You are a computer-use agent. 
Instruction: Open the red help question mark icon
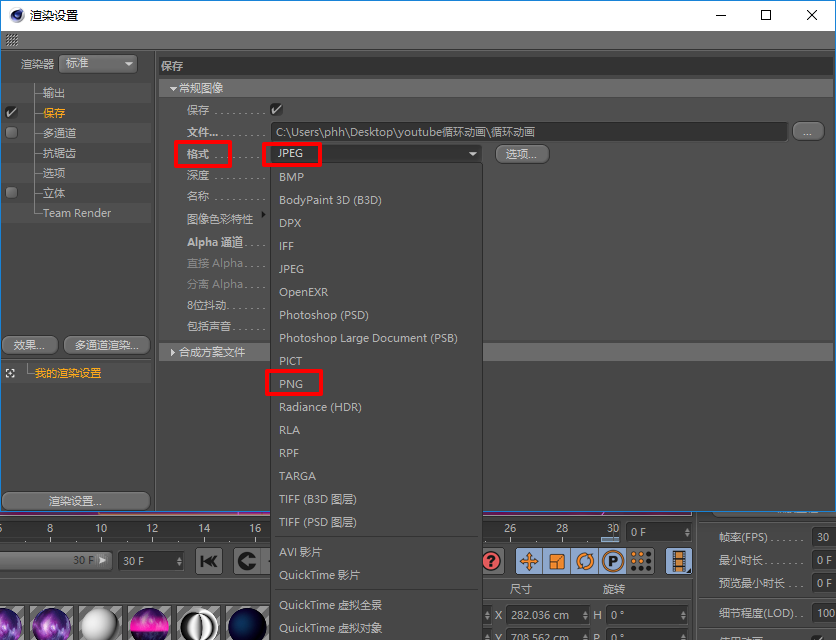(492, 561)
